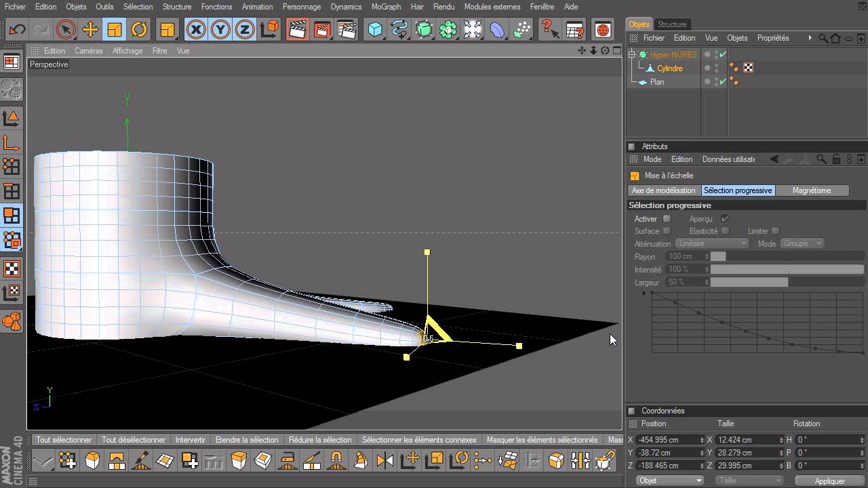Toggle Z axis lock

click(245, 29)
